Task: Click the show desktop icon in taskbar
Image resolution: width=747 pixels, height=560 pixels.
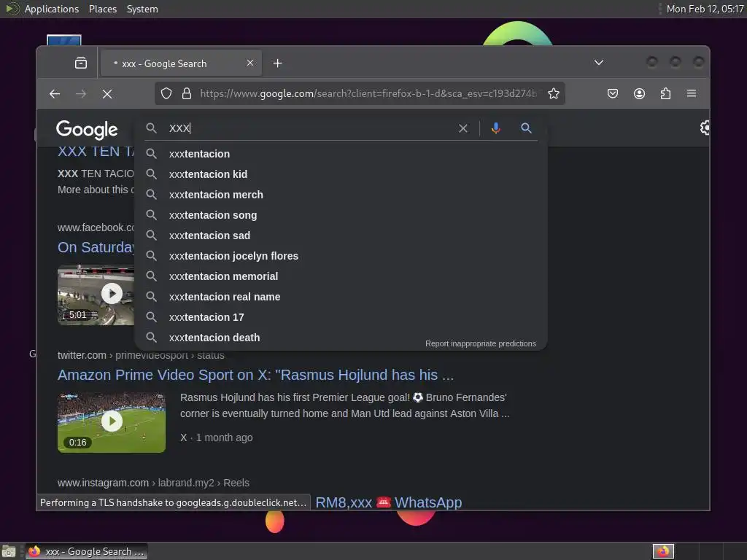Action: (9, 551)
